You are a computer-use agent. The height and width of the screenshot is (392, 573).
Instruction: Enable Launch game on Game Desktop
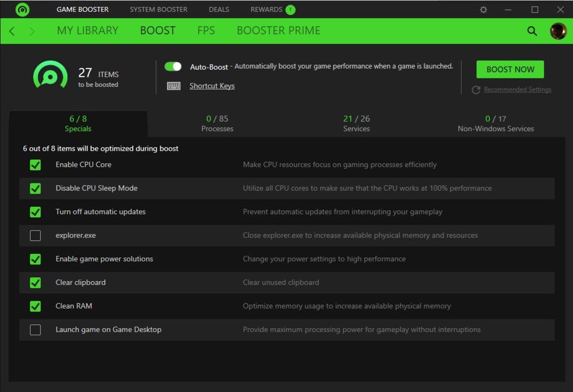click(35, 329)
